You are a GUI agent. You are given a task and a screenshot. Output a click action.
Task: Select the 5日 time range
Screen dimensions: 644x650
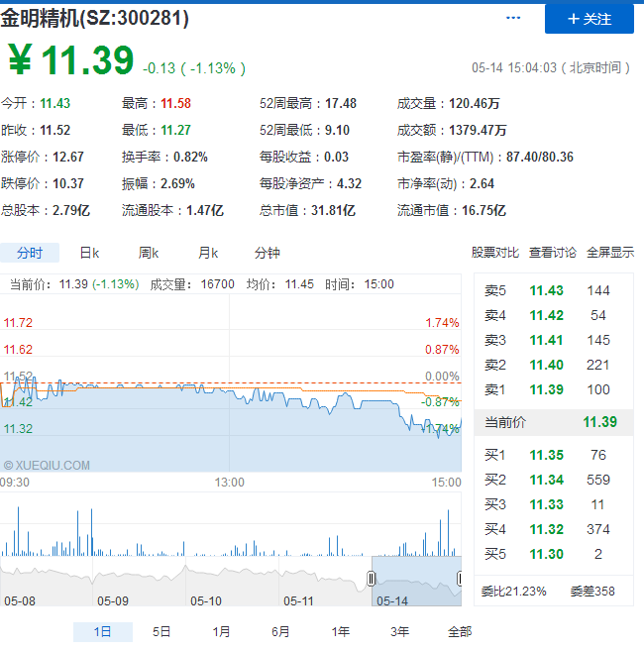click(161, 632)
